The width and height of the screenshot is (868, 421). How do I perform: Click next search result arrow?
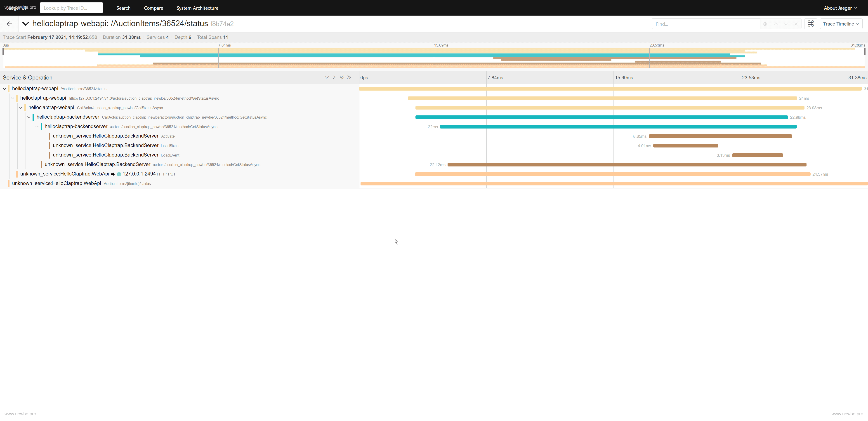tap(786, 24)
